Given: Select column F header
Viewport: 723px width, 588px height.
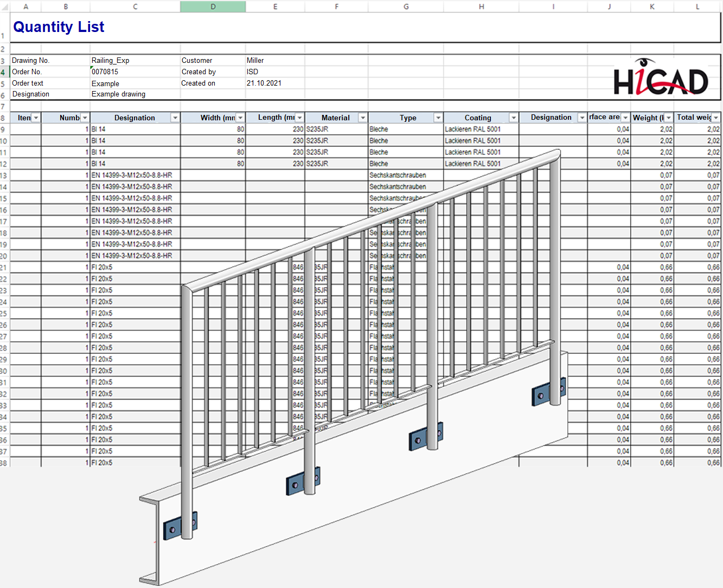Looking at the screenshot, I should click(336, 7).
